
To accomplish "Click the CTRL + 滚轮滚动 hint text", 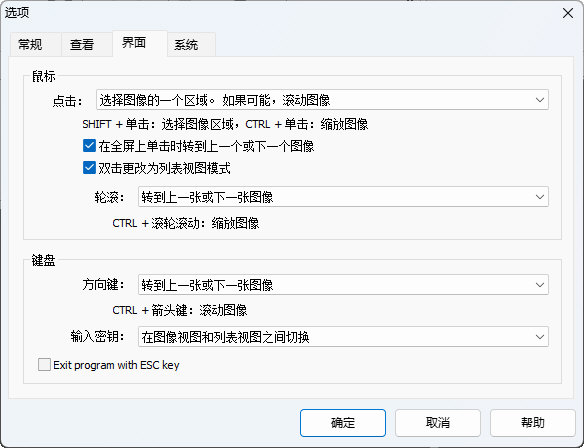I will pyautogui.click(x=185, y=223).
